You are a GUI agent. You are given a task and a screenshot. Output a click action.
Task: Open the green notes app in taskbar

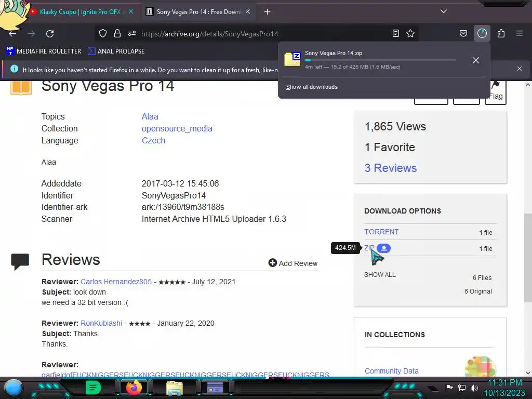click(x=94, y=388)
